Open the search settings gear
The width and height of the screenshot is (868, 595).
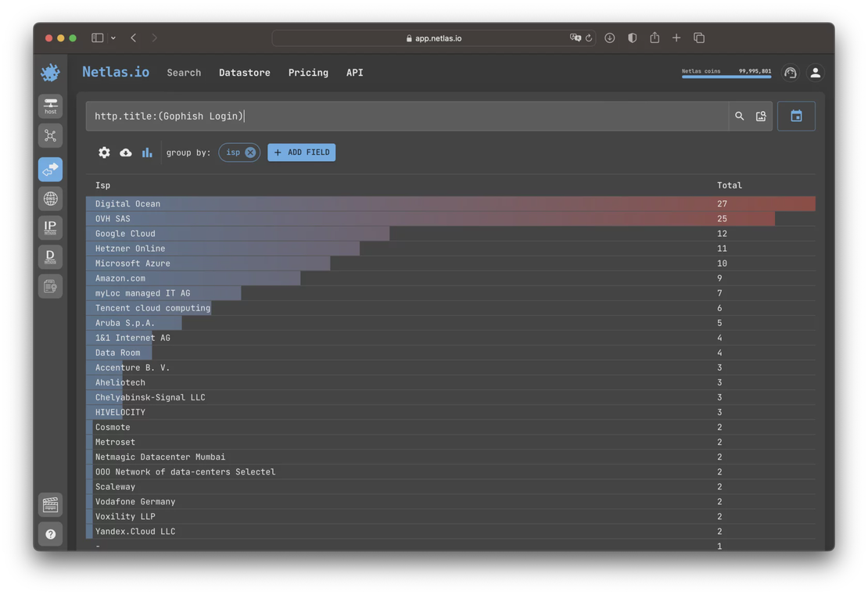104,152
